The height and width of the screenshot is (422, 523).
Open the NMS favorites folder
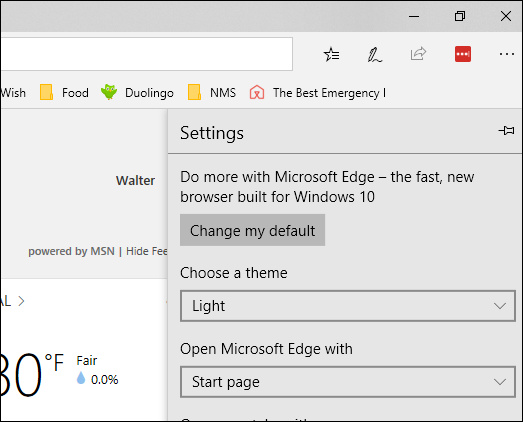click(212, 92)
